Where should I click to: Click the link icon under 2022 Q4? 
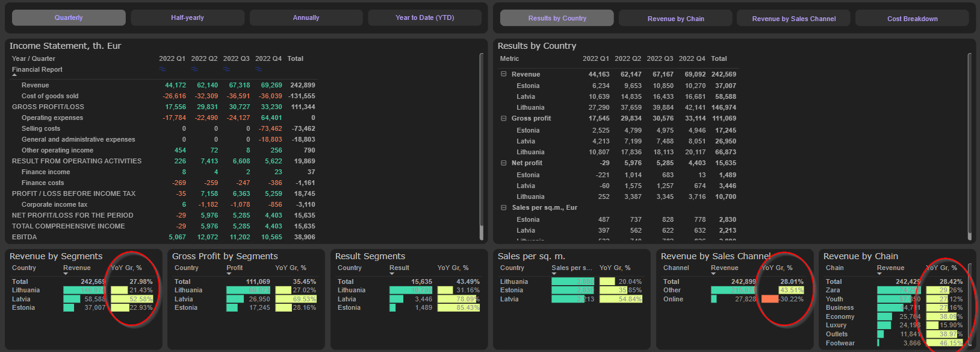click(x=259, y=69)
